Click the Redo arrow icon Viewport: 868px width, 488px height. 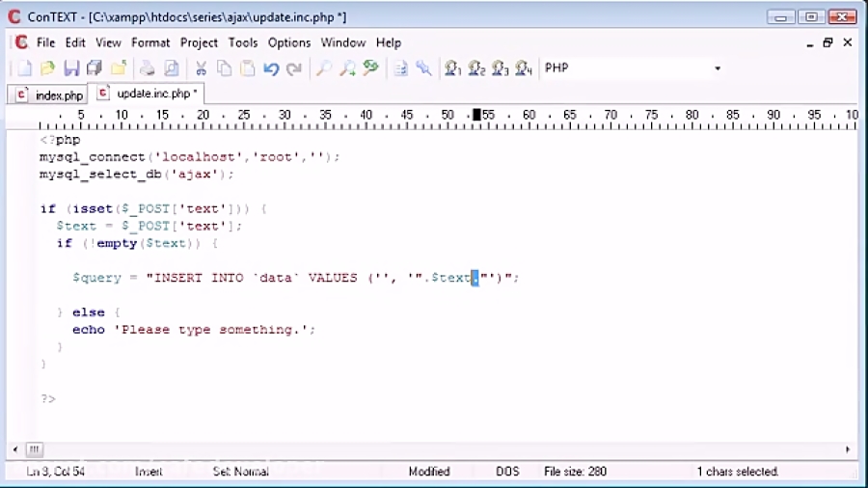click(294, 68)
